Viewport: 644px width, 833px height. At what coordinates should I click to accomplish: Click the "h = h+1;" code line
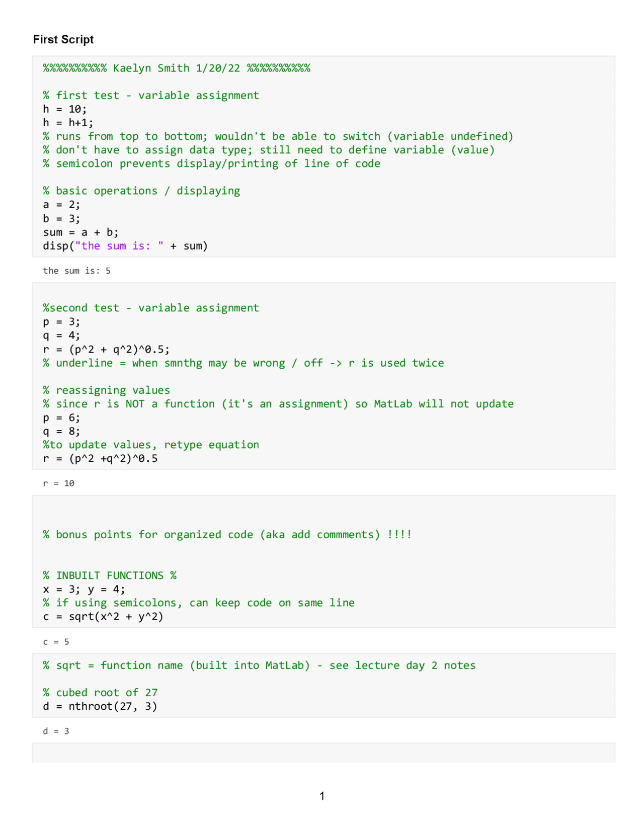68,123
